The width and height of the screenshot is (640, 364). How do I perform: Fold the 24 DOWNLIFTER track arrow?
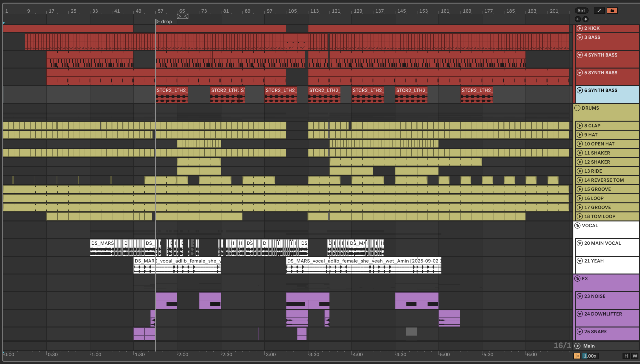pos(580,314)
